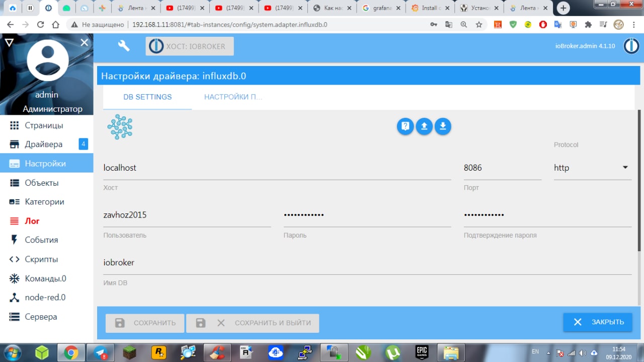Click the volume icon in the system tray
The height and width of the screenshot is (362, 644).
coord(583,353)
